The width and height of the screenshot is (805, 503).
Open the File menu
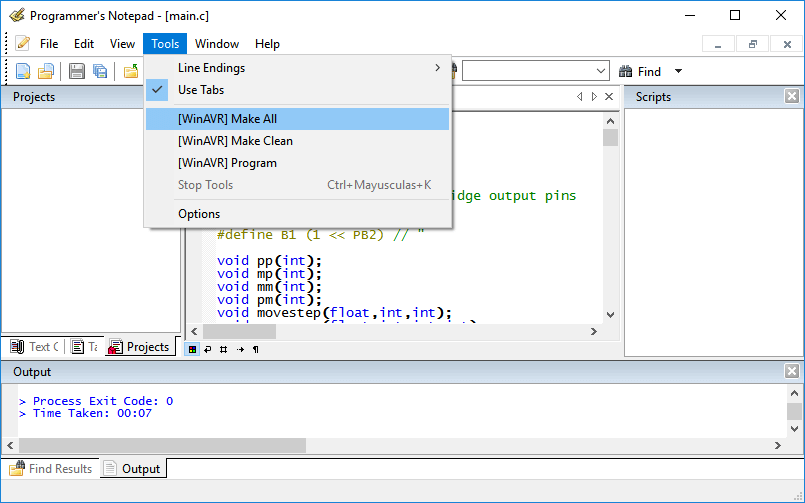pos(49,44)
